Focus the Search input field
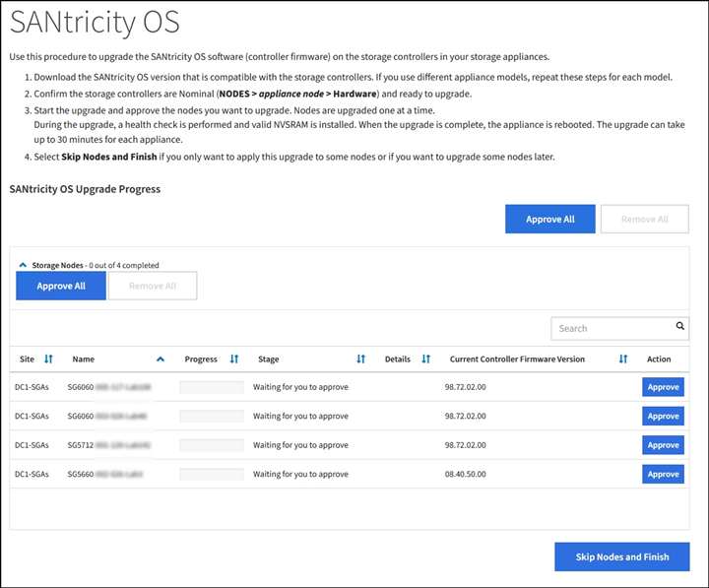Image resolution: width=709 pixels, height=588 pixels. tap(611, 328)
